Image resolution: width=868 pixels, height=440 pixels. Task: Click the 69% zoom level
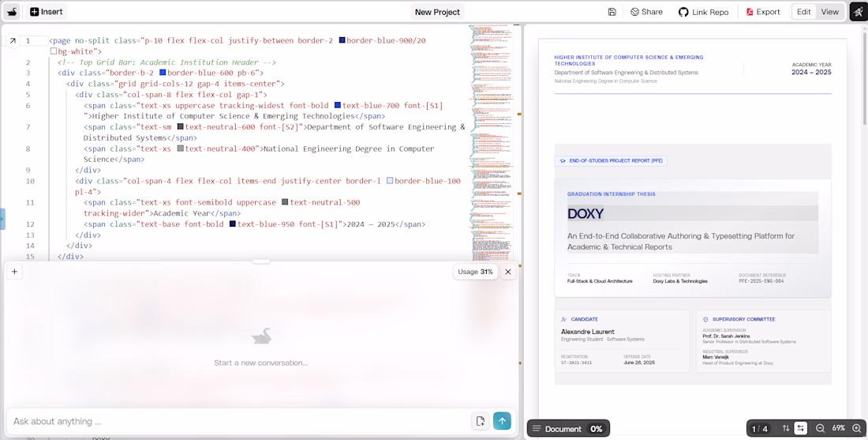tap(839, 428)
